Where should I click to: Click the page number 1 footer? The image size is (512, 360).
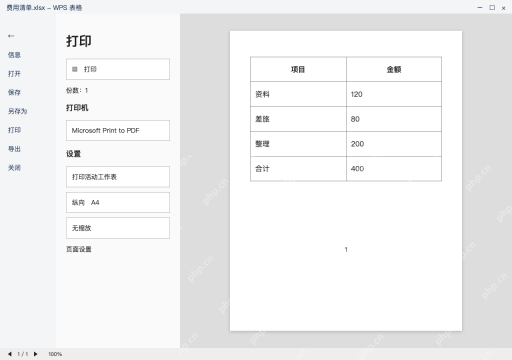coord(346,250)
